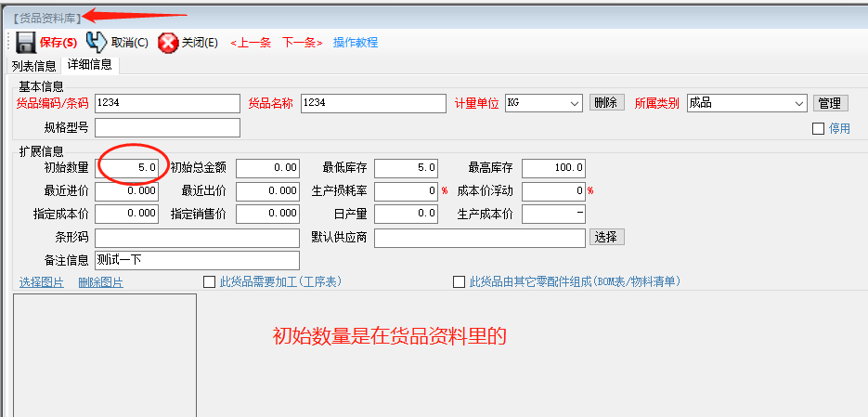This screenshot has width=868, height=417.
Task: Enable the 停用 checkbox
Action: 818,129
